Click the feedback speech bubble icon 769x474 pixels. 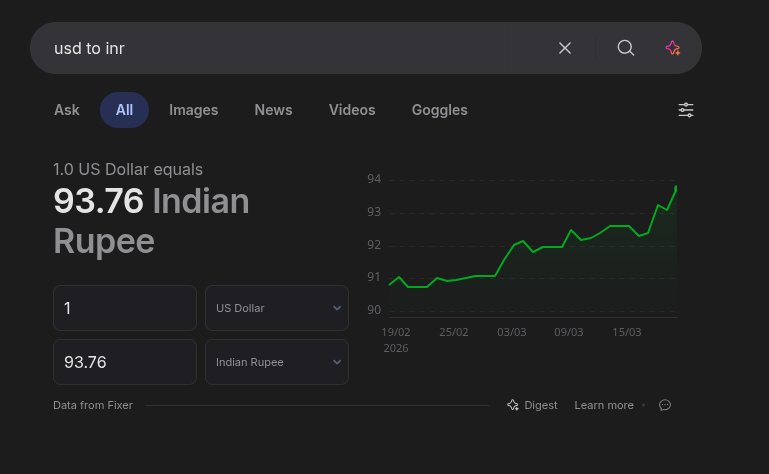pos(665,405)
